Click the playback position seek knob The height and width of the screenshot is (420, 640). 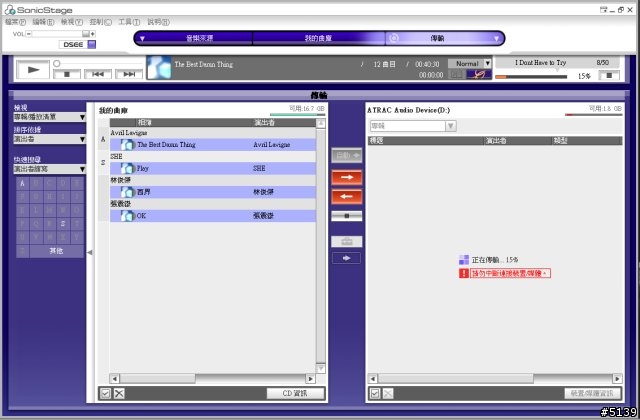(57, 63)
